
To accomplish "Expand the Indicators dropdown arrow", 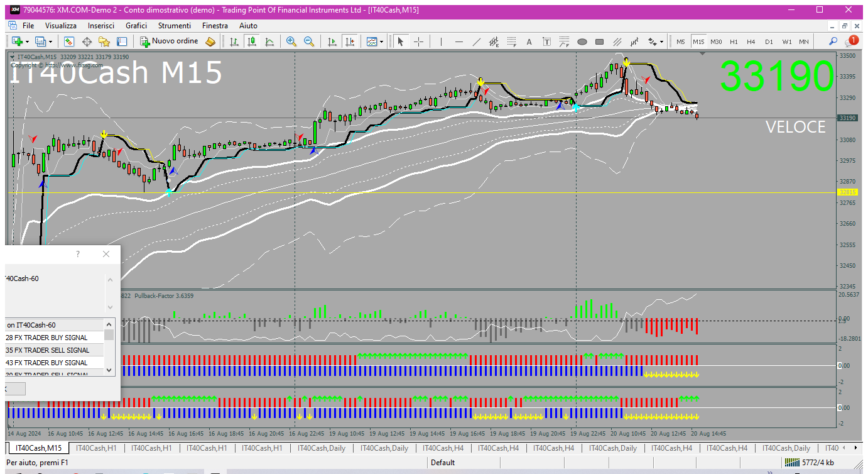I will (x=381, y=41).
